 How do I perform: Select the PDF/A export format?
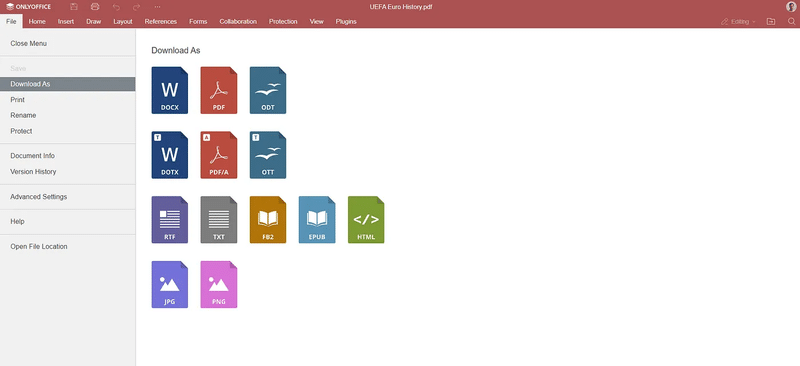(218, 155)
